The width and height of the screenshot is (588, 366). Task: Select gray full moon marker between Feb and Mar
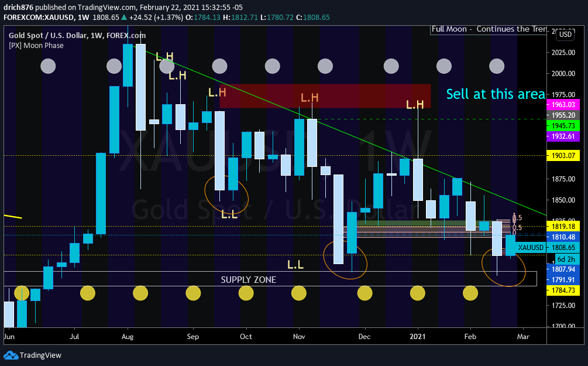[497, 66]
